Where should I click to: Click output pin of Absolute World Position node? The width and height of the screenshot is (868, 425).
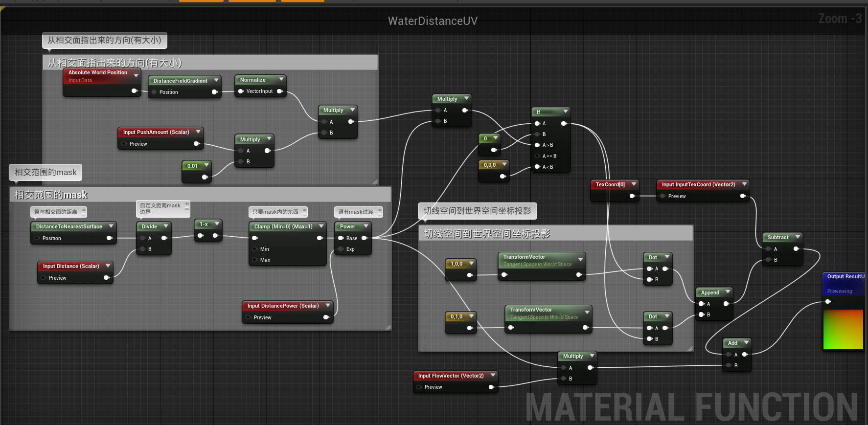(x=134, y=90)
